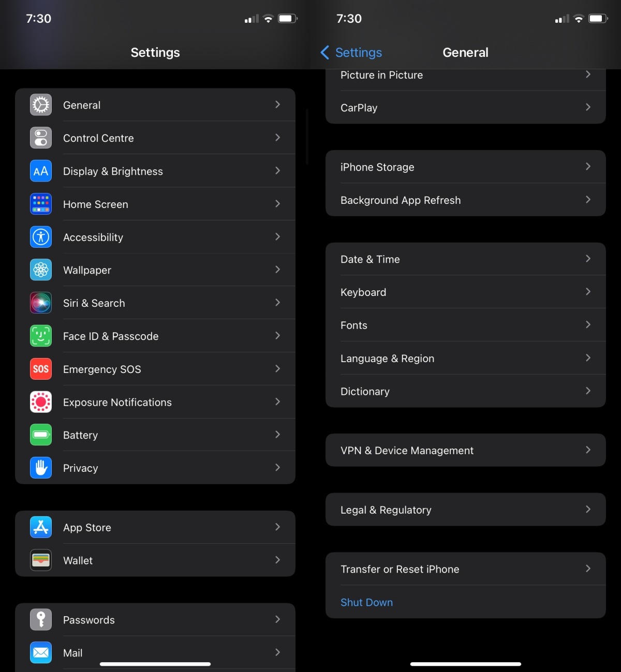
Task: Select the Emergency SOS label
Action: [102, 369]
